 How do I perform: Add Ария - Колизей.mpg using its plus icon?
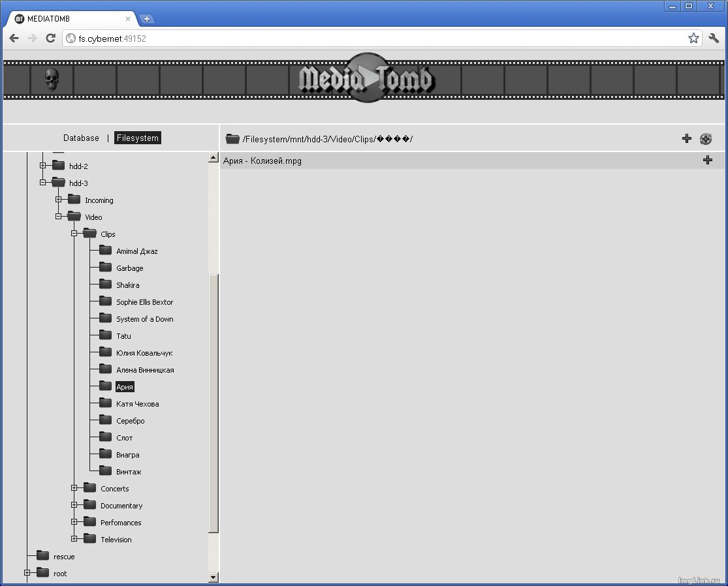pos(707,161)
